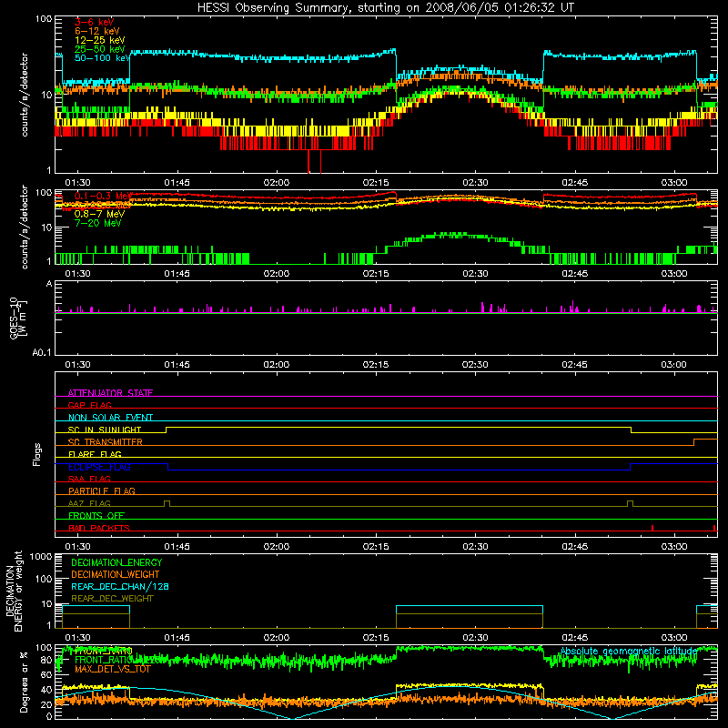The image size is (728, 728).
Task: Click the GOES-10 vertical axis label
Action: (x=17, y=318)
